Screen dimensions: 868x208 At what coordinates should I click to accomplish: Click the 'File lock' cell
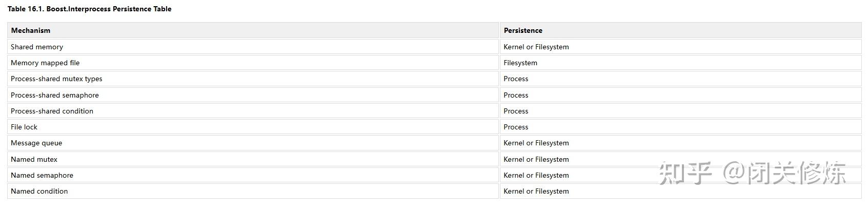24,127
